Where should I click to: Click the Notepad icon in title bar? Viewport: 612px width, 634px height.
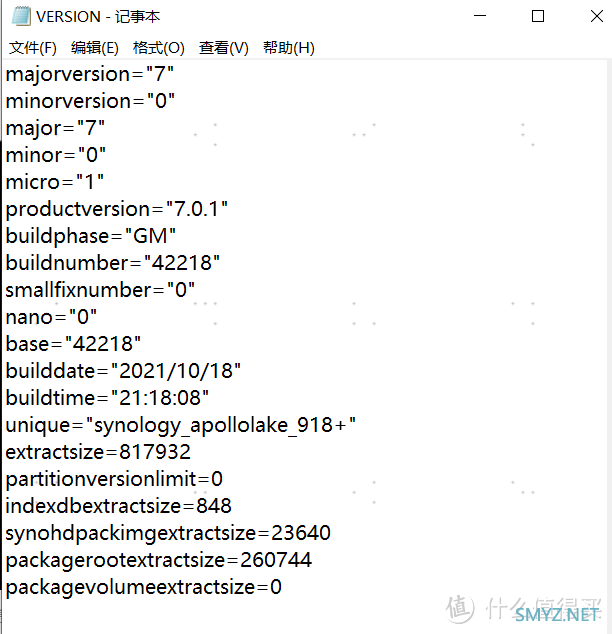[x=21, y=16]
